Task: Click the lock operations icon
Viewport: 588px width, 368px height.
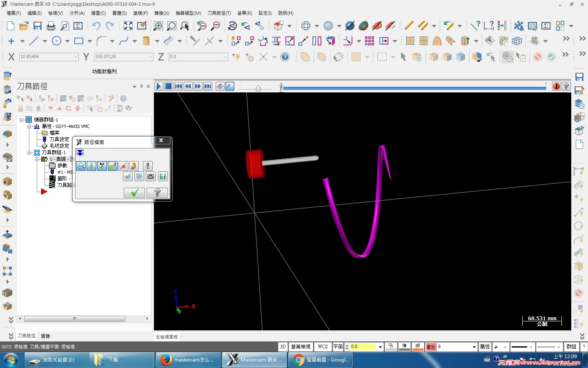Action: pyautogui.click(x=20, y=108)
